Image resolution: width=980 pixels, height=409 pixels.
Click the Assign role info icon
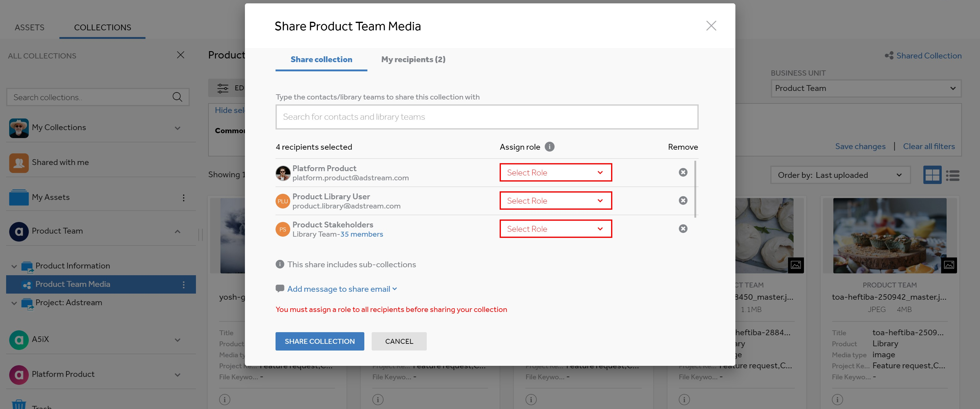coord(549,147)
